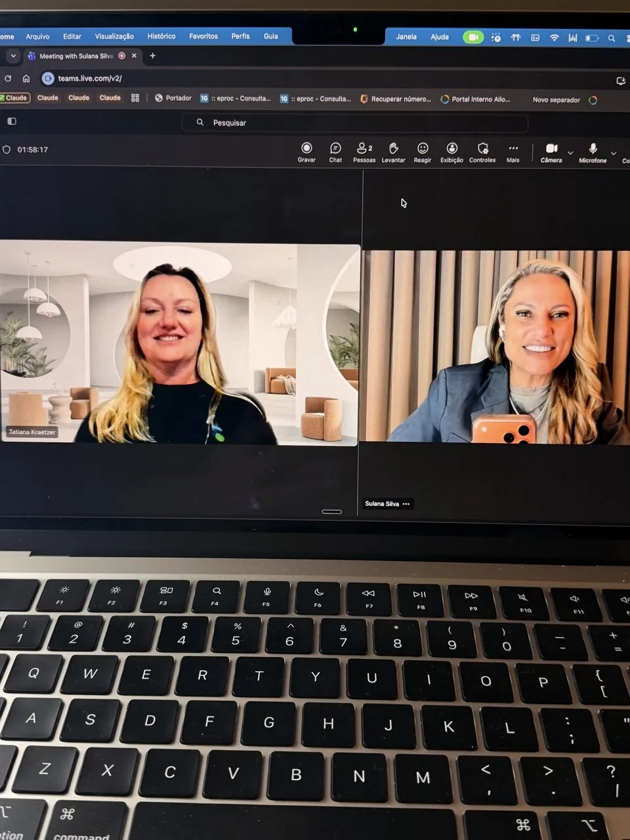Open the Exibição view options
This screenshot has width=630, height=840.
(x=451, y=152)
